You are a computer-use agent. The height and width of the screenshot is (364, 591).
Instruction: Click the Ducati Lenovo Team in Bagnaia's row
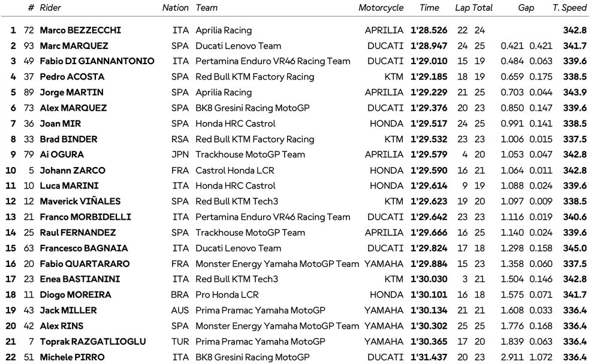(x=238, y=248)
